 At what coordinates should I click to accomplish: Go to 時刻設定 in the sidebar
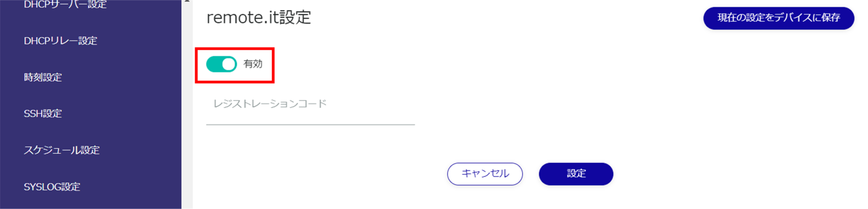tap(43, 77)
